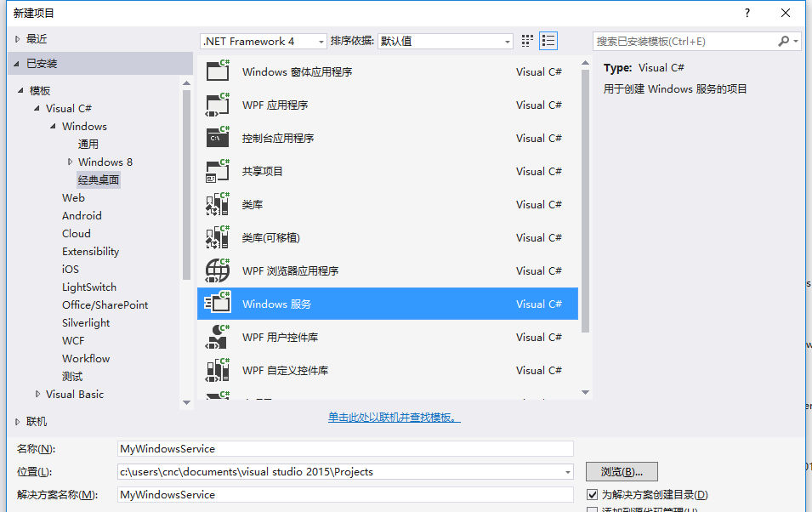812x512 pixels.
Task: Click the WPF 自定义控件库 template icon
Action: click(x=218, y=369)
